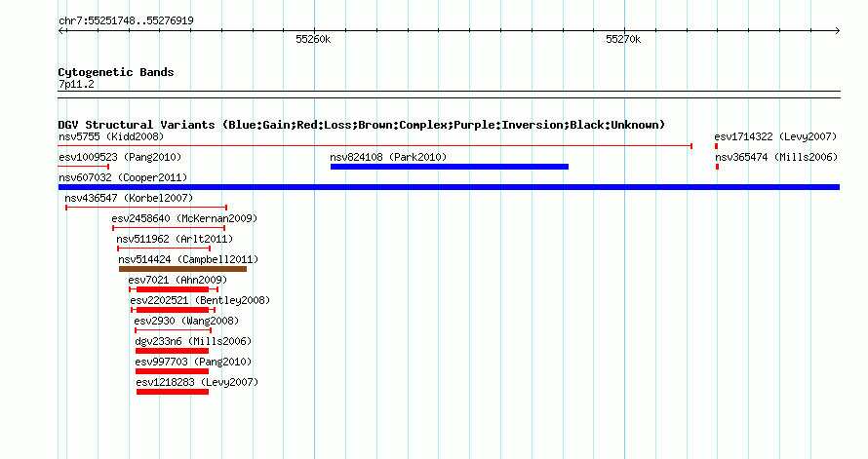Click the small red nsv365474 marker
868x459 pixels.
pos(718,167)
